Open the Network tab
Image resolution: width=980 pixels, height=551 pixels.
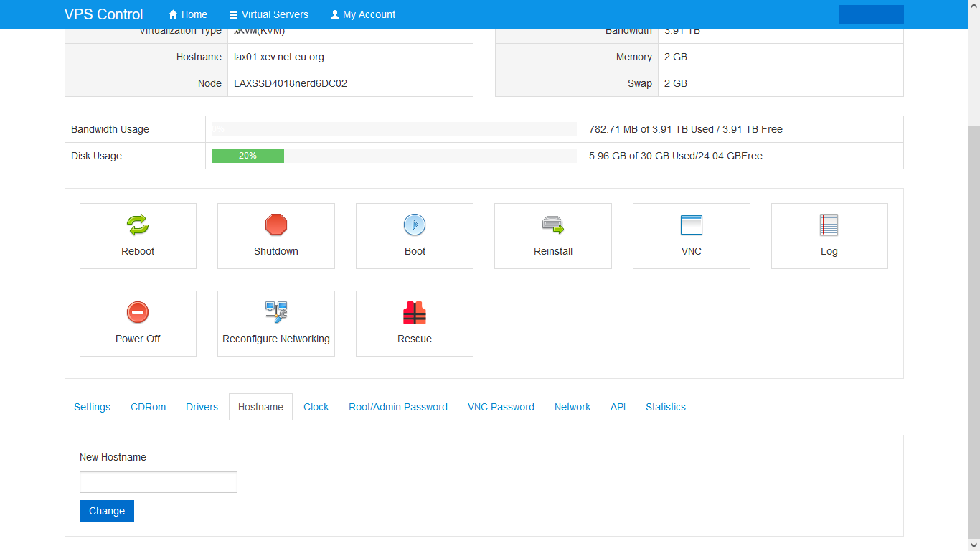point(573,407)
